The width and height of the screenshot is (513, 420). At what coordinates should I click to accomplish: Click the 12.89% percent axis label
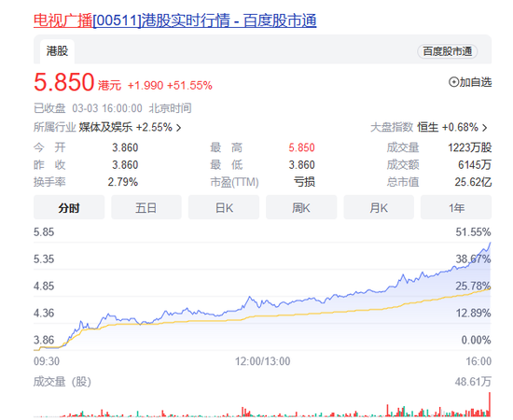pos(473,313)
